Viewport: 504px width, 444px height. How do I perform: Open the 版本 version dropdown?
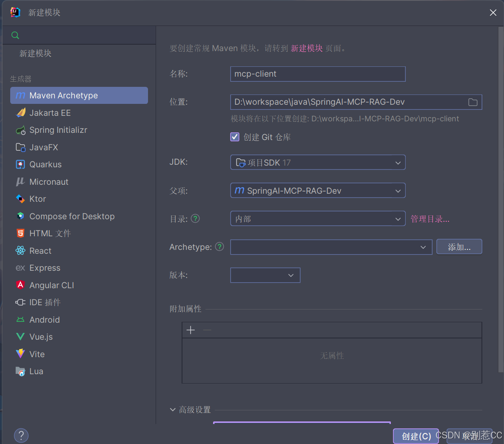click(265, 275)
